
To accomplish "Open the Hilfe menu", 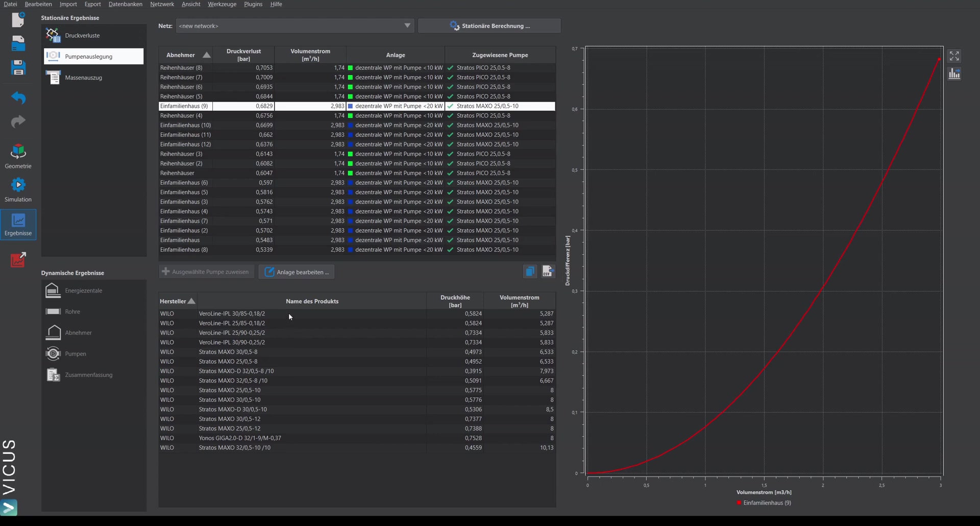I will [276, 4].
